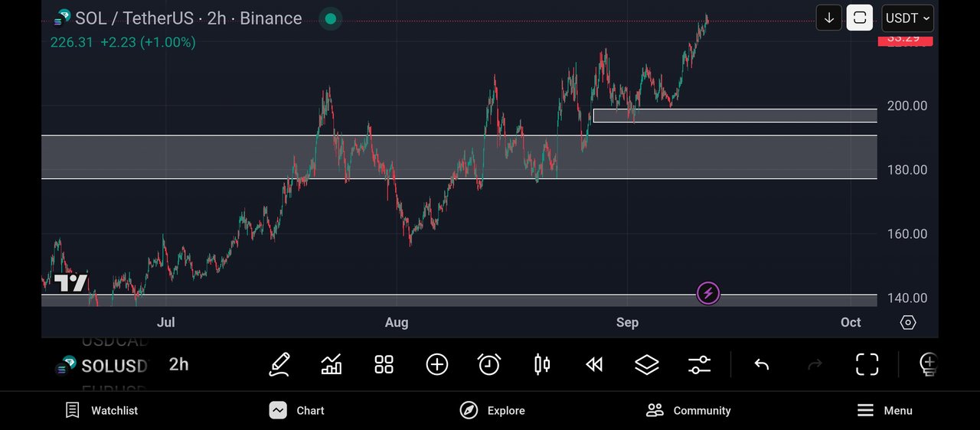The image size is (980, 430).
Task: Click the 160.00 price axis label
Action: (906, 234)
